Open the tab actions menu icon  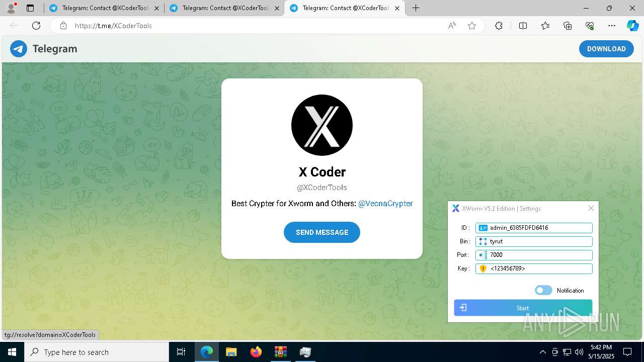[x=30, y=8]
